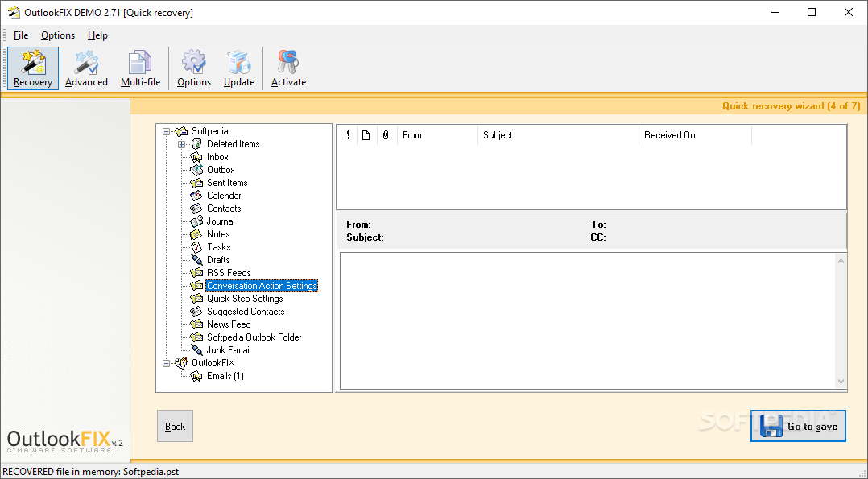
Task: Click the Sent Items folder icon
Action: [x=196, y=183]
